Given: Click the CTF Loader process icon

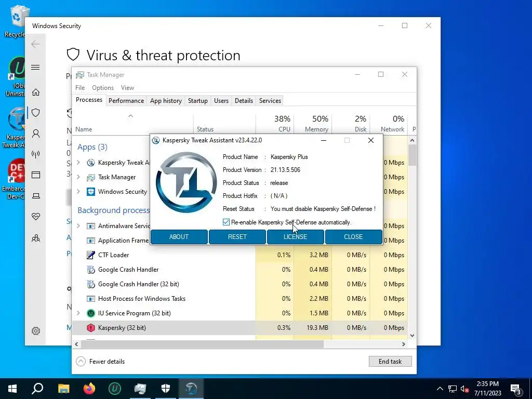Looking at the screenshot, I should [90, 255].
